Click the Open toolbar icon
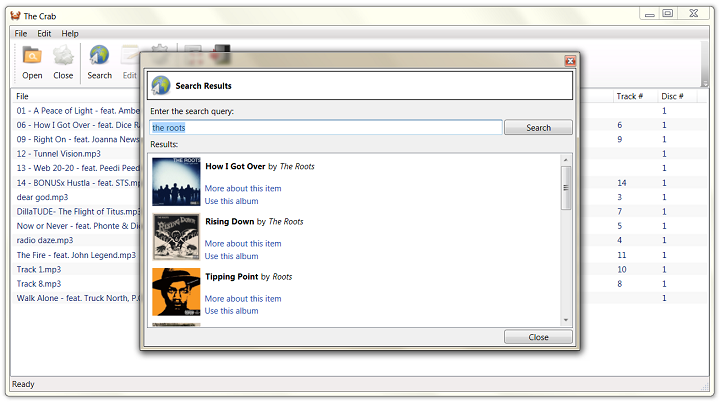This screenshot has width=721, height=403. (x=32, y=56)
